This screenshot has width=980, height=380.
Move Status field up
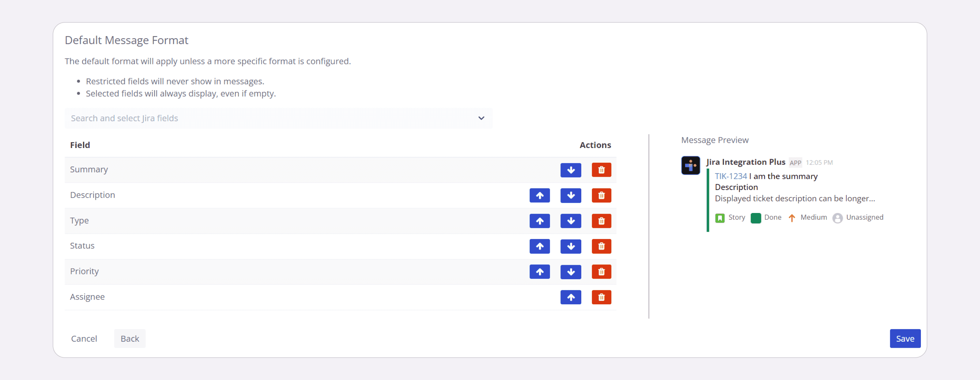pyautogui.click(x=539, y=246)
